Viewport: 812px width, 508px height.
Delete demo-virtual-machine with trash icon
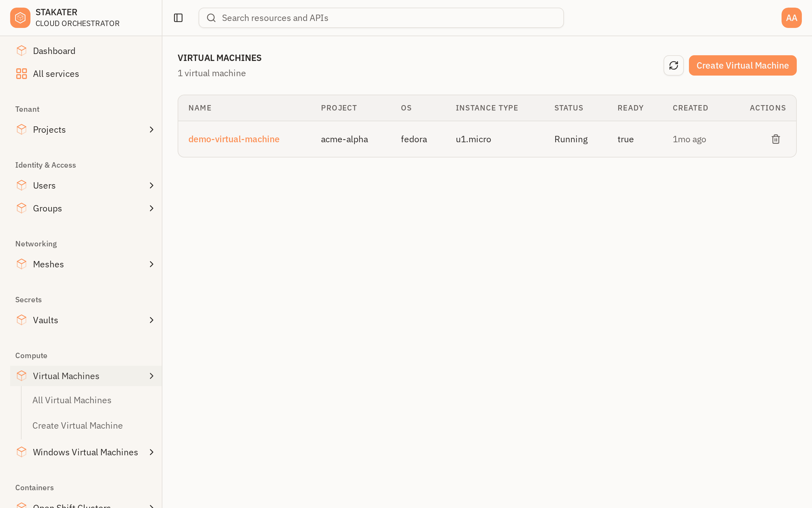tap(776, 139)
